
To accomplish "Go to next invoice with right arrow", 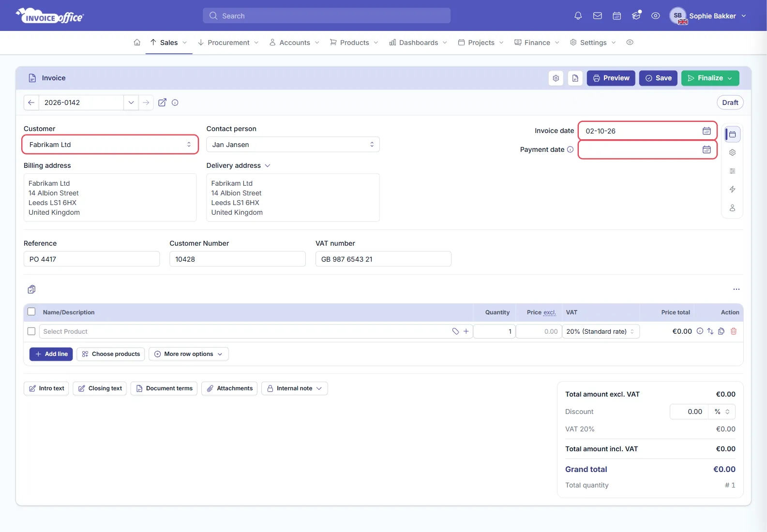I will 146,103.
